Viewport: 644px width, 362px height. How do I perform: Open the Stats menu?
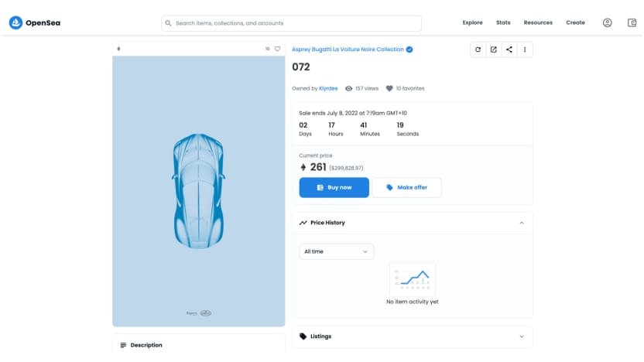pos(503,22)
